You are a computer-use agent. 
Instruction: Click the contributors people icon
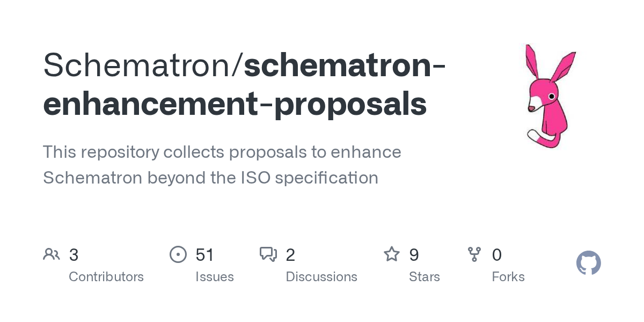pos(52,254)
